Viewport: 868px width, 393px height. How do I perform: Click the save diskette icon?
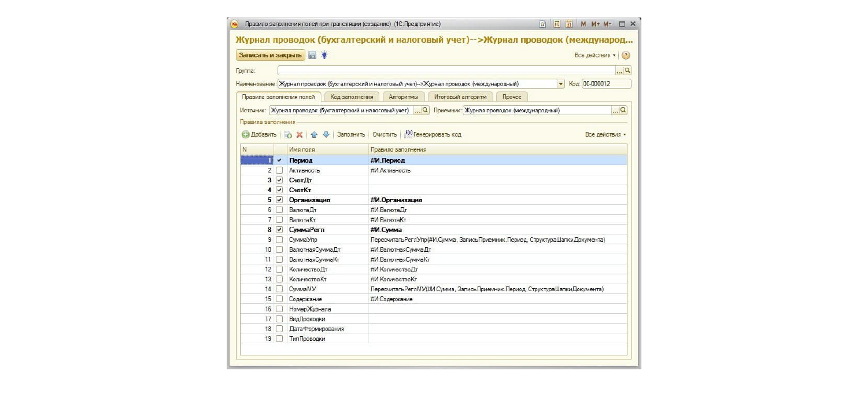click(312, 55)
